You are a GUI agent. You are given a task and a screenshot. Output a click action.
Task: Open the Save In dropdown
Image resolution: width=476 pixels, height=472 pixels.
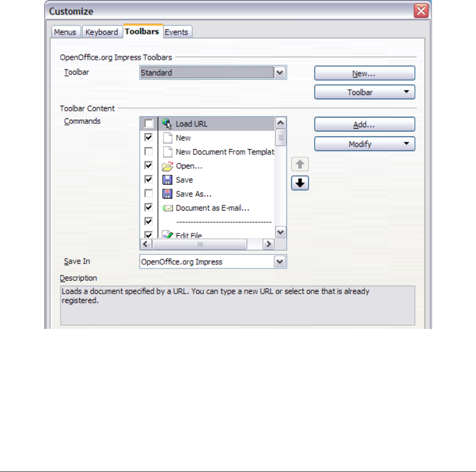[x=213, y=261]
